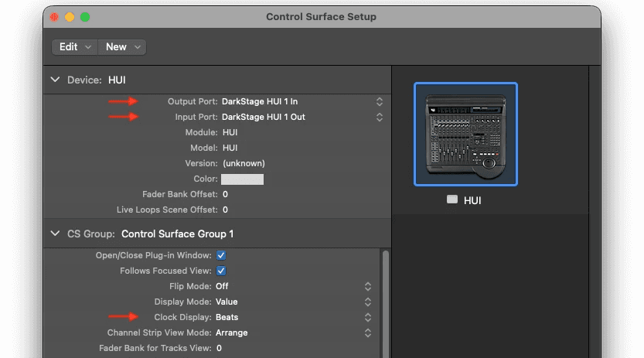Minimize the window with yellow button
Image resolution: width=644 pixels, height=358 pixels.
point(70,17)
